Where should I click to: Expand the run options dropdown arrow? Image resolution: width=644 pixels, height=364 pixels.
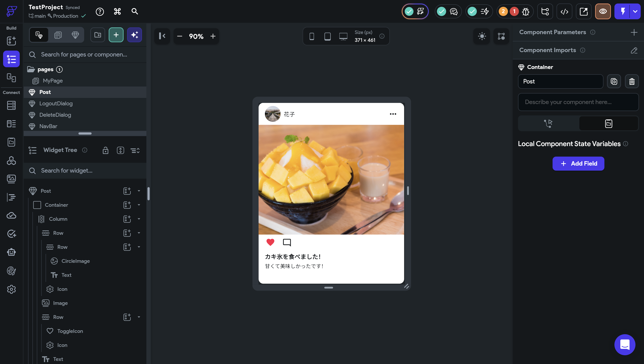[635, 12]
